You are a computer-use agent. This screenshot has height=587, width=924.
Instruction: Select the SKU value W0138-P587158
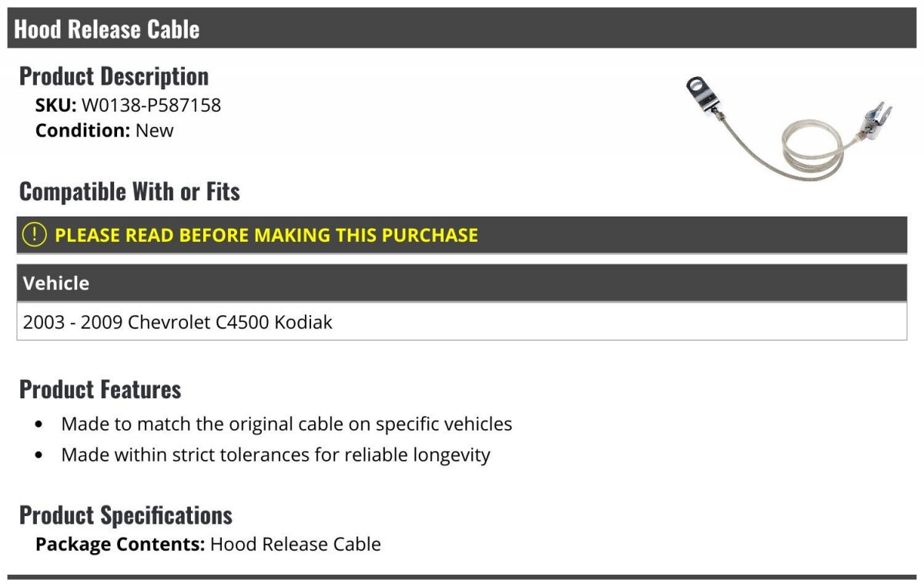coord(151,105)
